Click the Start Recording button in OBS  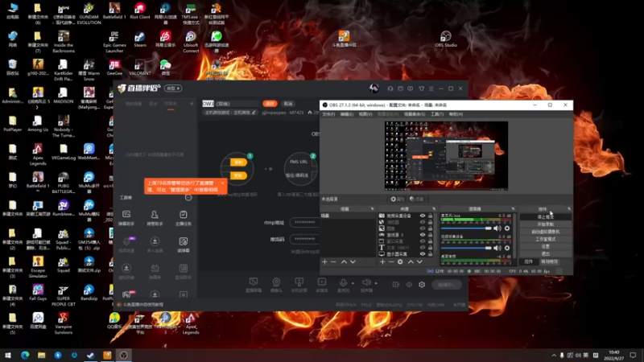[546, 224]
